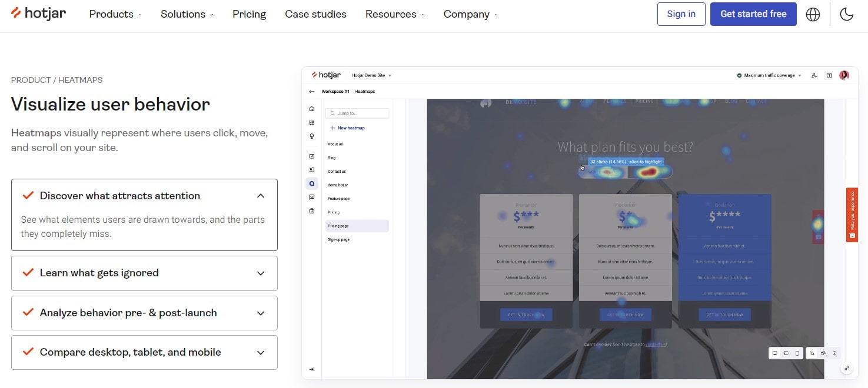The image size is (868, 388).
Task: Expand the Solutions menu
Action: pos(187,14)
